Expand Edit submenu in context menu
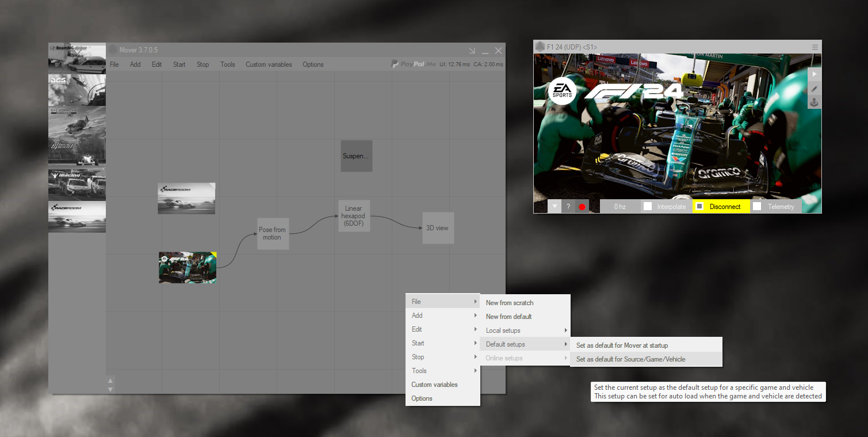868x437 pixels. pos(443,329)
